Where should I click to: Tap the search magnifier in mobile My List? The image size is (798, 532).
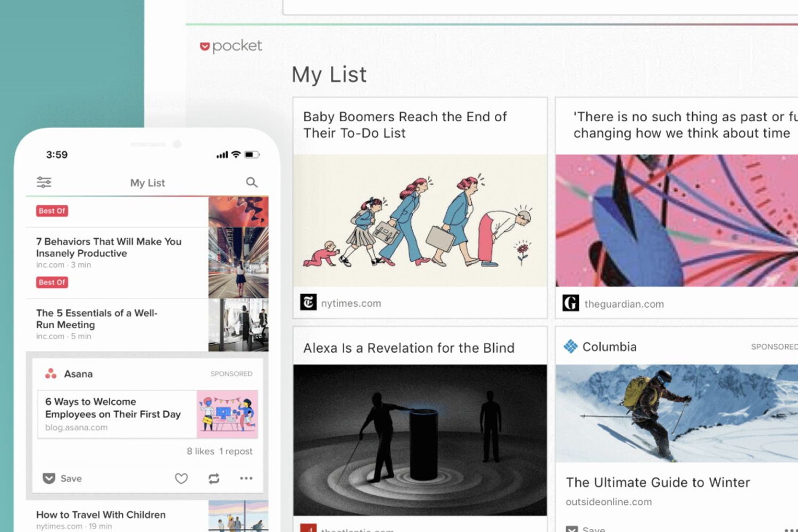coord(252,182)
